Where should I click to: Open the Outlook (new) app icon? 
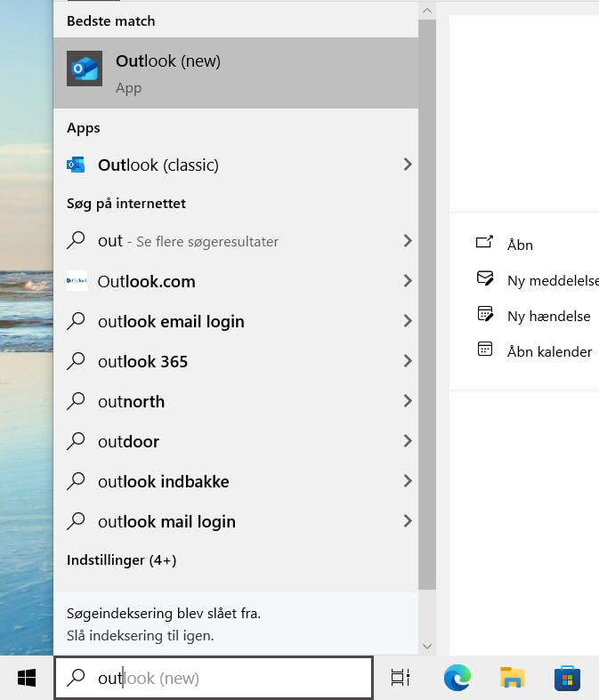[85, 68]
